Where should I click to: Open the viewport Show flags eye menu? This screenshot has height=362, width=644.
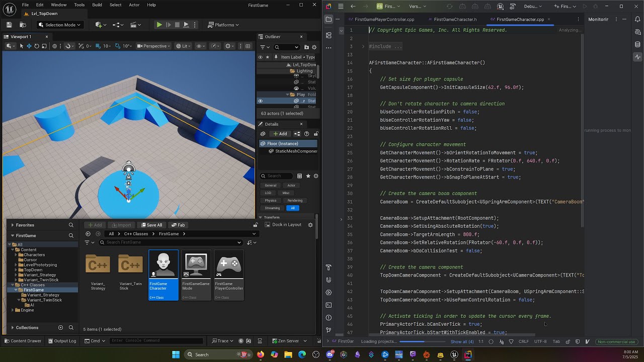(200, 46)
